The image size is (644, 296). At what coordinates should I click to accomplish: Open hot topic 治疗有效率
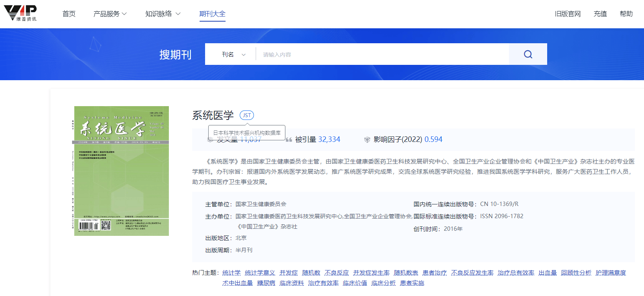tap(323, 283)
